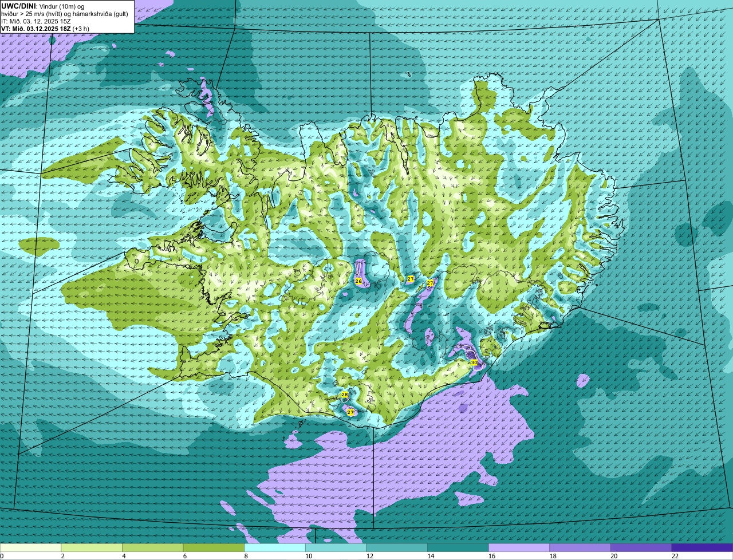Click the 'IT: Mið. 03. 12. 2025 15Z' line
733x560 pixels.
36,21
